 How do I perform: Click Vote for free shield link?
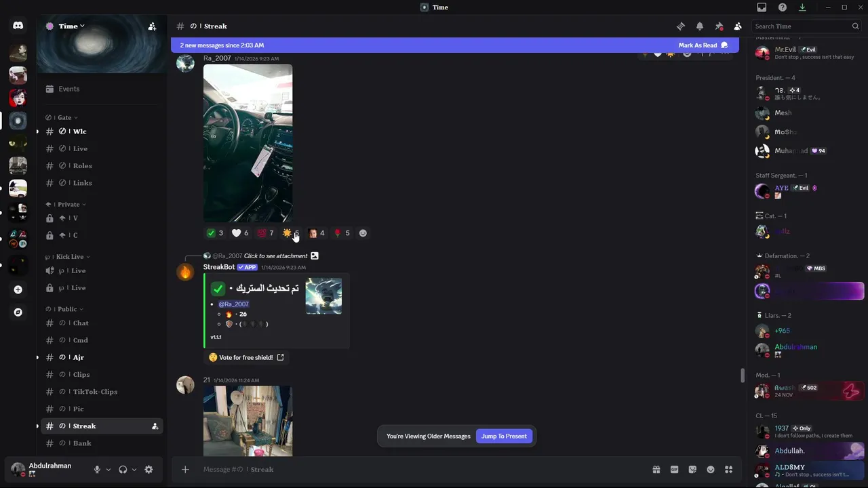(x=246, y=357)
